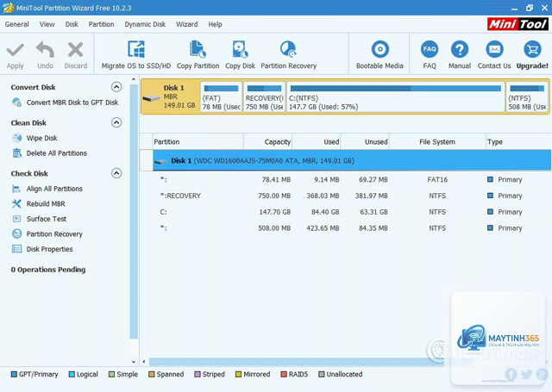This screenshot has width=552, height=392.
Task: Select Wipe Disk in the sidebar
Action: click(x=41, y=138)
